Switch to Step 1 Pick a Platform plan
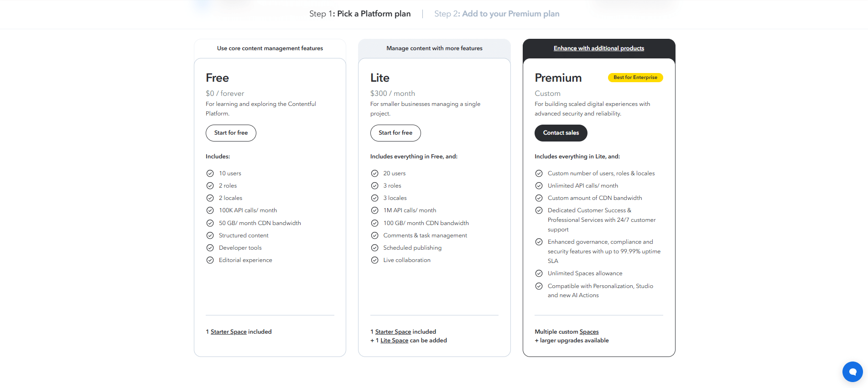 click(x=360, y=14)
